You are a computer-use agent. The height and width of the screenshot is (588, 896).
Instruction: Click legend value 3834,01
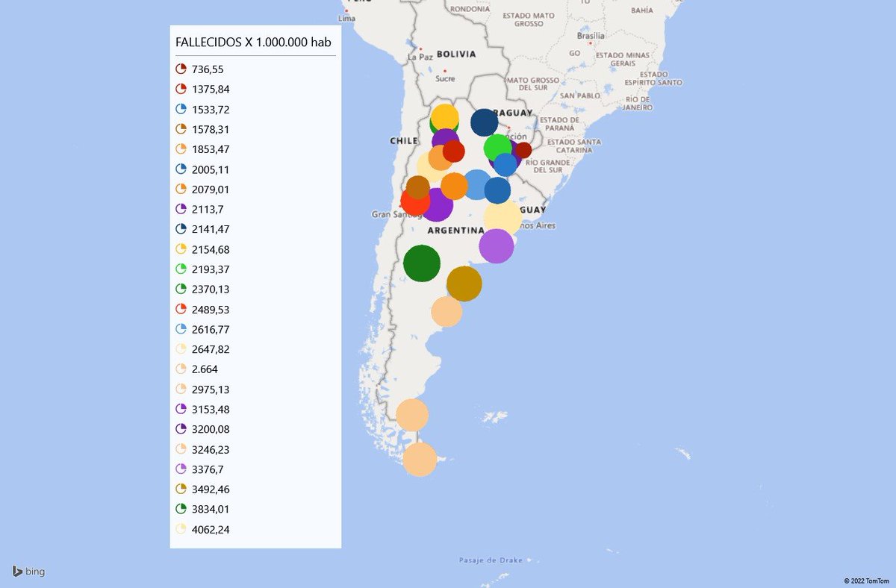tap(211, 510)
